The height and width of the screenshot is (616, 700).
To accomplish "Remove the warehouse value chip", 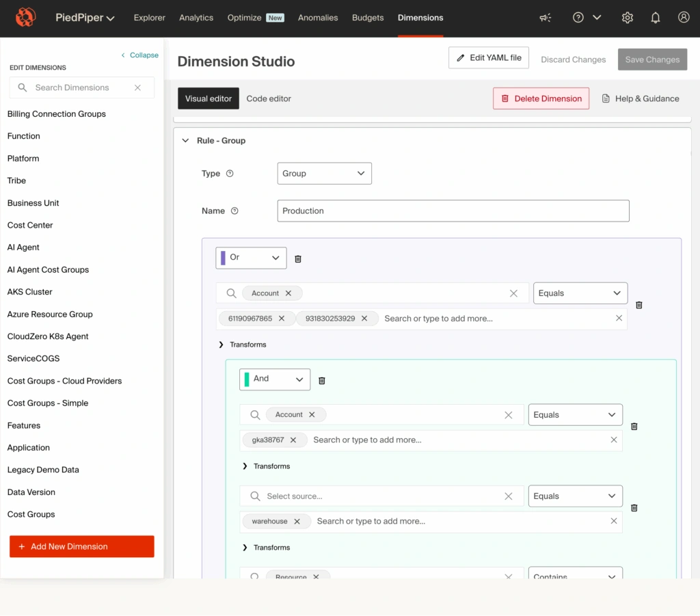I will (x=297, y=522).
